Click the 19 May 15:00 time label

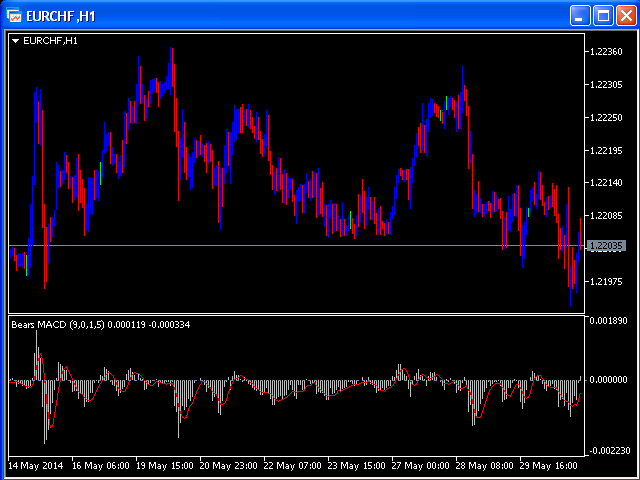tap(164, 466)
